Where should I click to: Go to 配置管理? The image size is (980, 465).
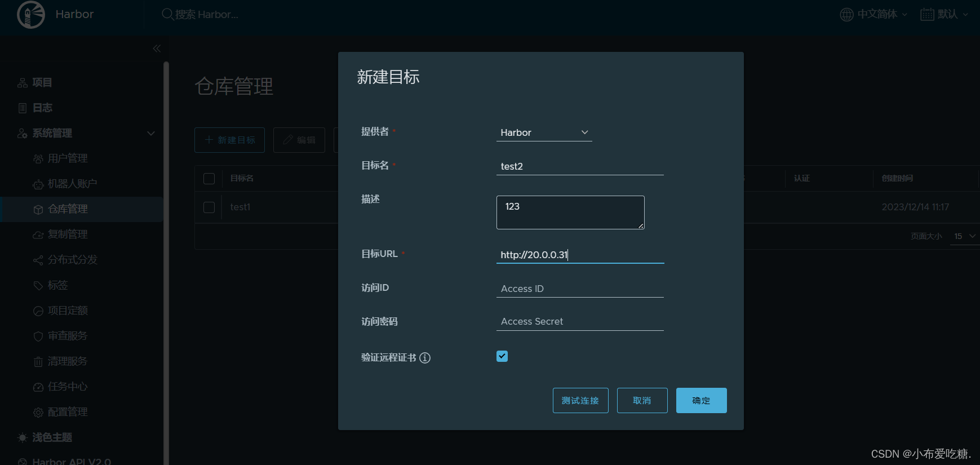click(x=68, y=412)
